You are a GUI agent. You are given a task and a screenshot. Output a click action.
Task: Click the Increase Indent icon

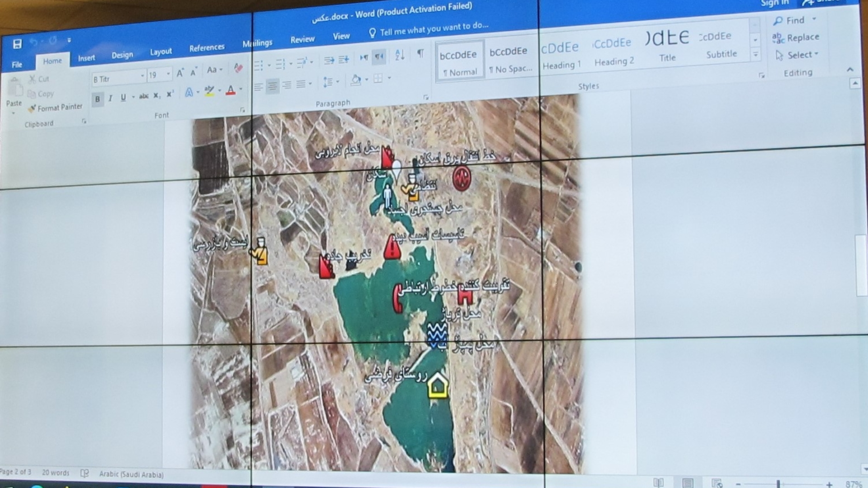344,60
